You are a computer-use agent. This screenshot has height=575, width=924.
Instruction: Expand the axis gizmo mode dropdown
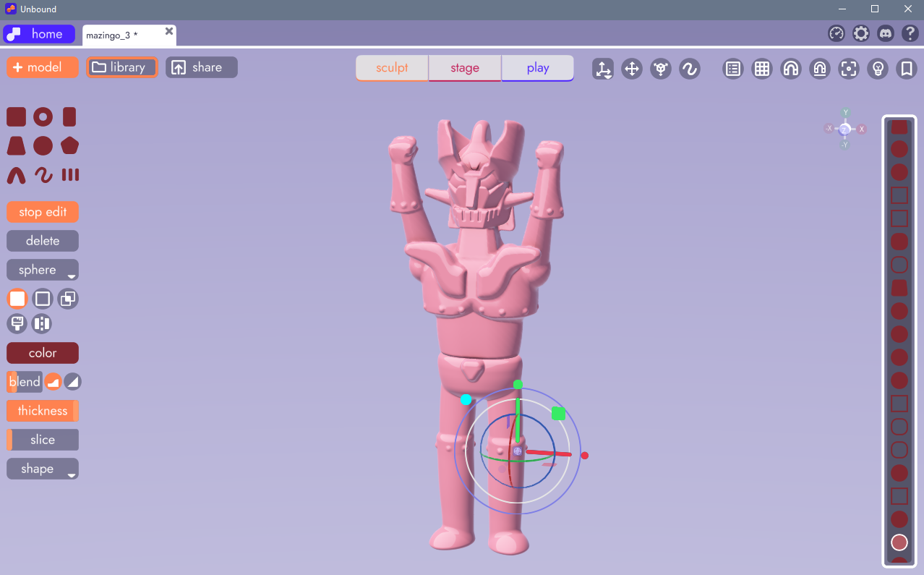603,69
